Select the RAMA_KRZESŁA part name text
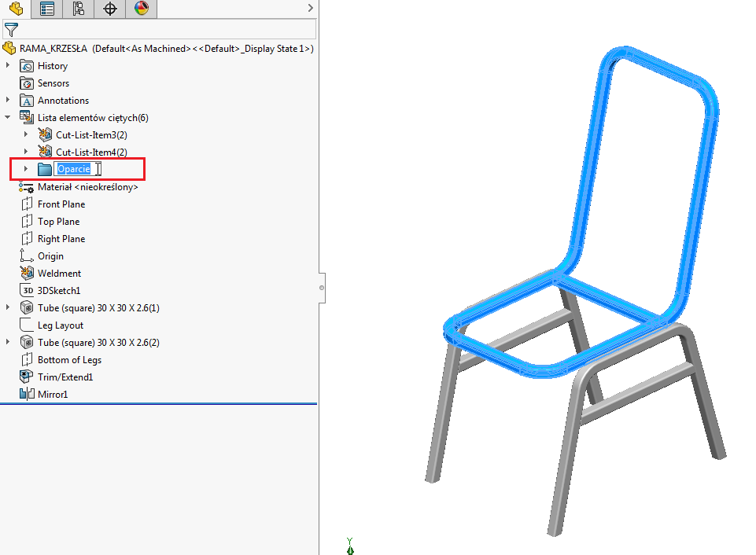This screenshot has height=555, width=756. coord(53,49)
